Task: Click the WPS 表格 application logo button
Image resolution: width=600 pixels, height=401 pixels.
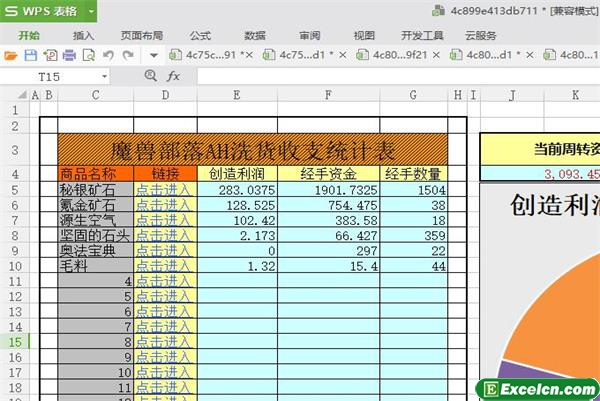Action: (x=41, y=11)
